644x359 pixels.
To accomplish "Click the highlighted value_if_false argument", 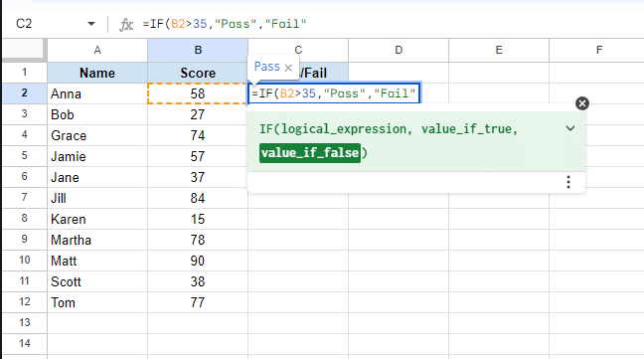I will coord(310,153).
